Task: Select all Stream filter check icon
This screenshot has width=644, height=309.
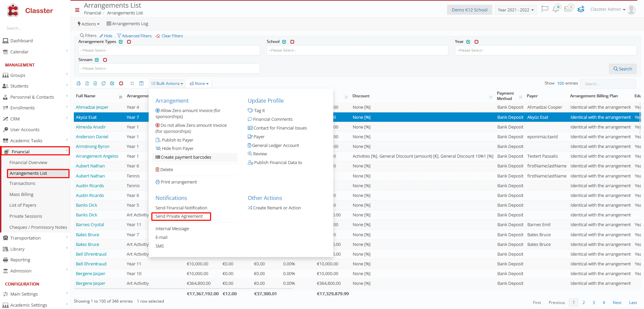Action: coord(97,60)
